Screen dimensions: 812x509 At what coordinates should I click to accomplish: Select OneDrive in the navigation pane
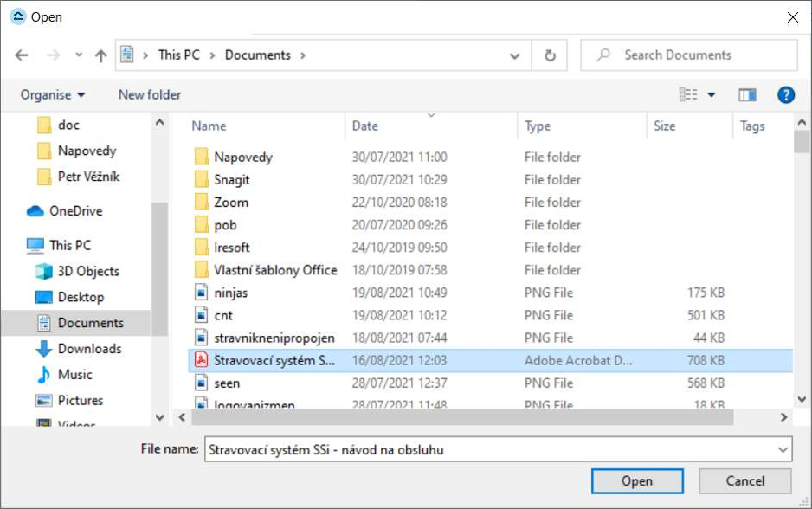tap(65, 210)
